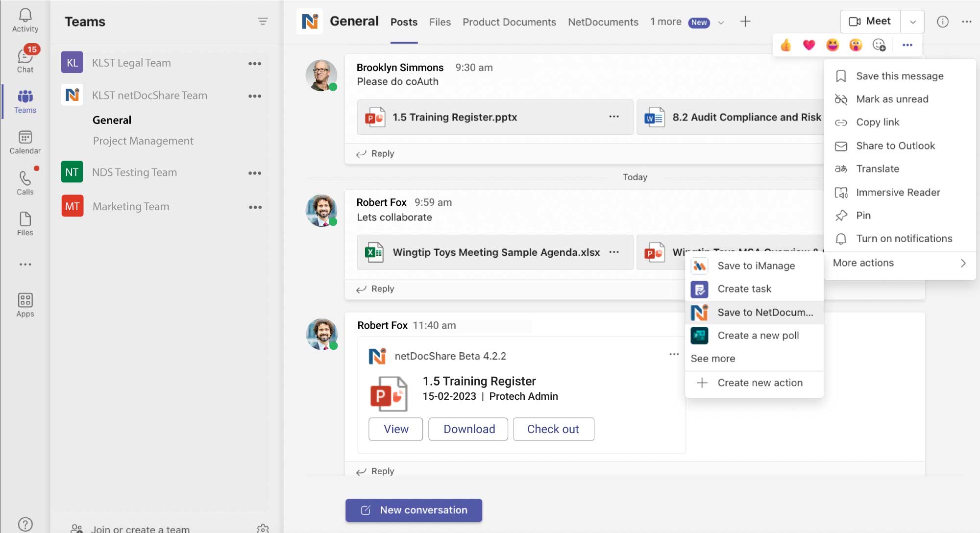Open Brooklyn Simmons profile picture
The width and height of the screenshot is (980, 533).
point(321,75)
